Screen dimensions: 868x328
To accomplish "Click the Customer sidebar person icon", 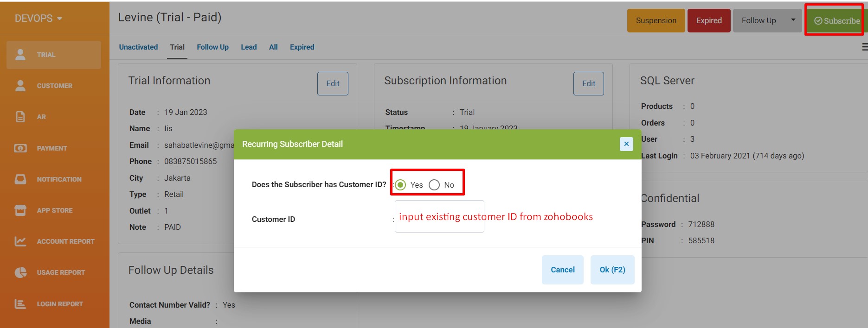I will tap(20, 86).
